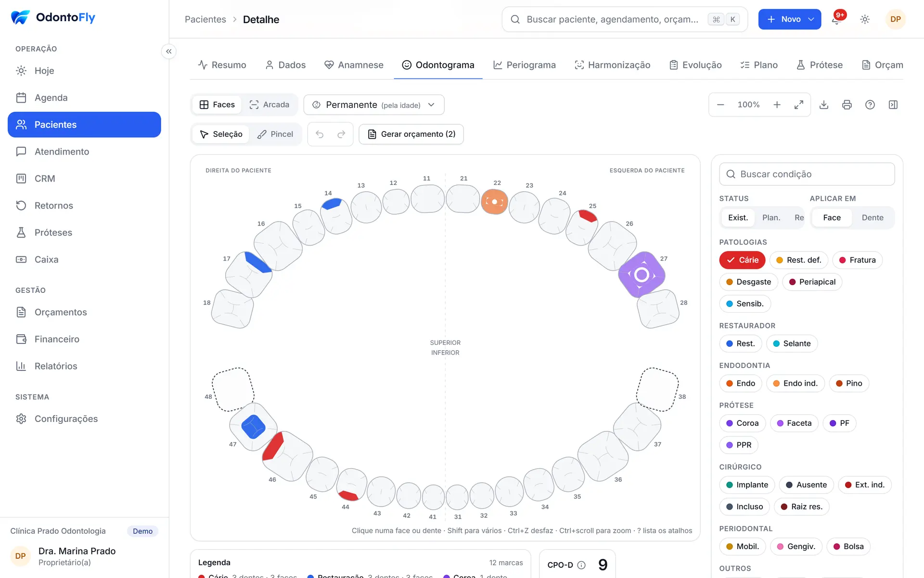Open the notifications bell
Image resolution: width=924 pixels, height=578 pixels.
tap(836, 19)
